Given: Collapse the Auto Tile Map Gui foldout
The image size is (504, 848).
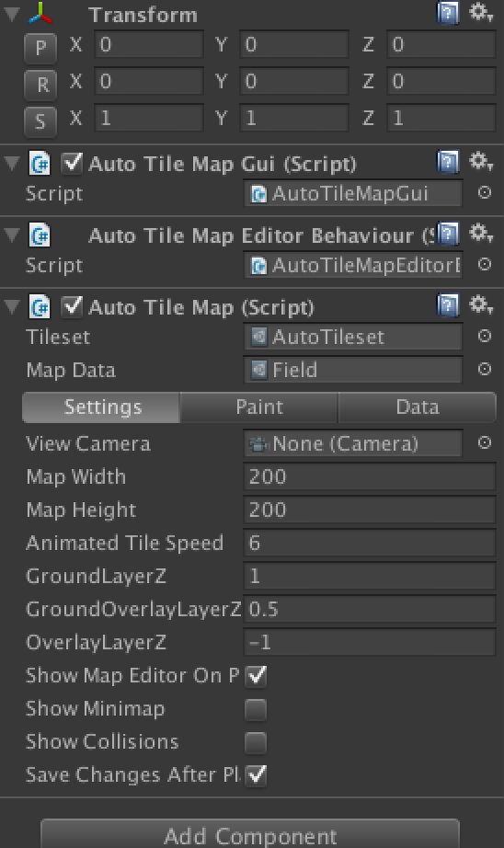Looking at the screenshot, I should pyautogui.click(x=12, y=163).
